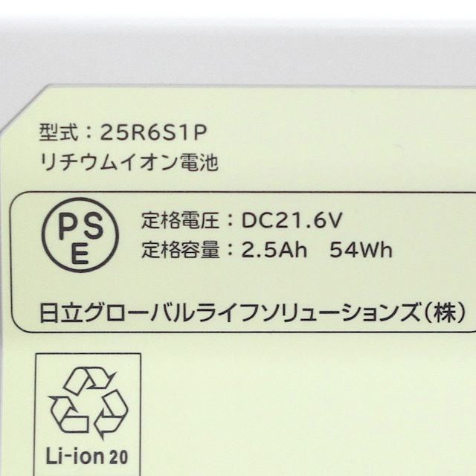
Task: Click the 54Wh energy value
Action: [x=361, y=250]
